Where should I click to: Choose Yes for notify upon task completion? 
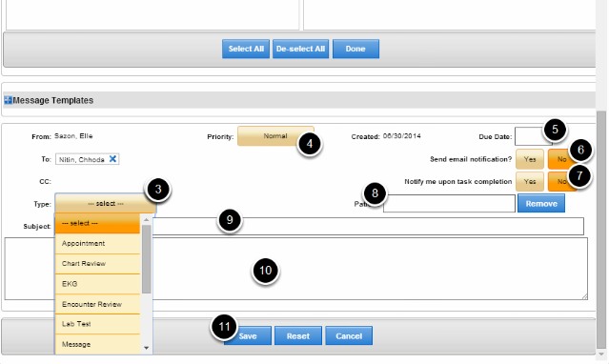point(530,182)
